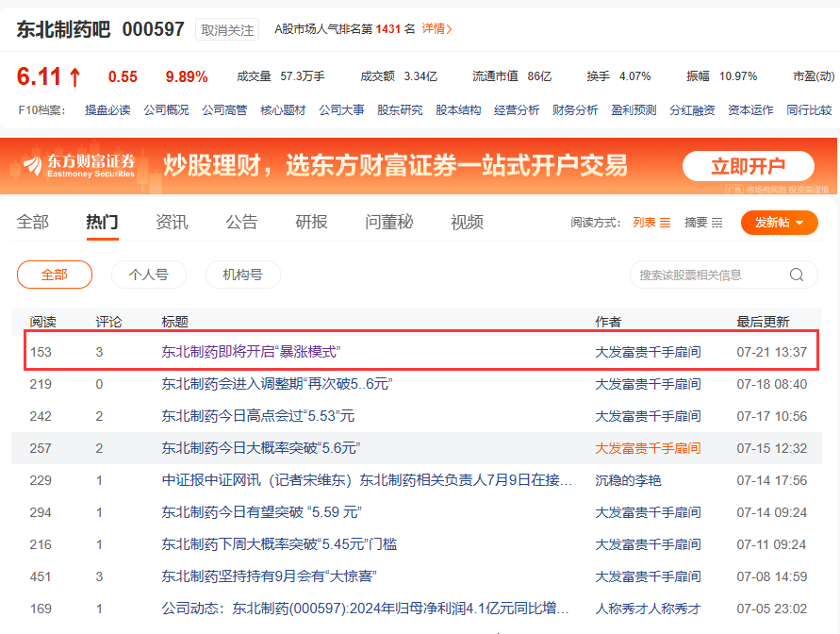Viewport: 840px width, 634px height.
Task: Open F10 link 同行比较
Action: click(808, 110)
